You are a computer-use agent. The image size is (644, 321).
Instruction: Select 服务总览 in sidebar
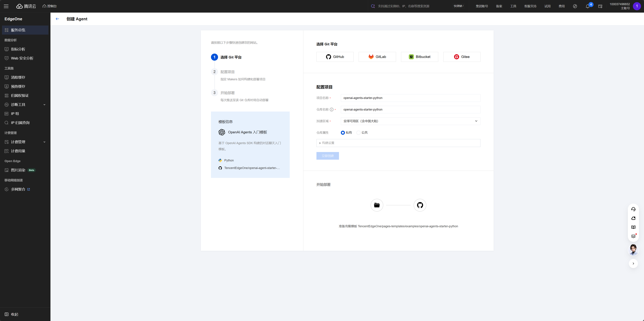coord(25,30)
